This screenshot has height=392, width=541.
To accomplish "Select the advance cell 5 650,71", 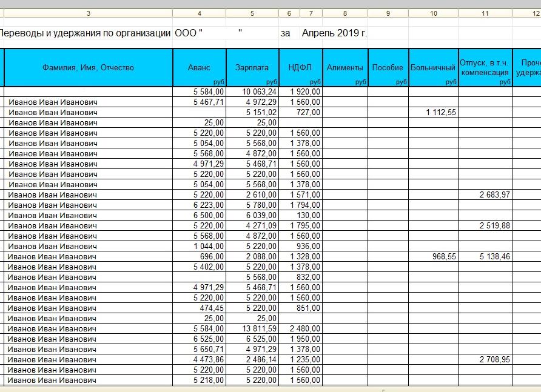I will click(x=200, y=349).
